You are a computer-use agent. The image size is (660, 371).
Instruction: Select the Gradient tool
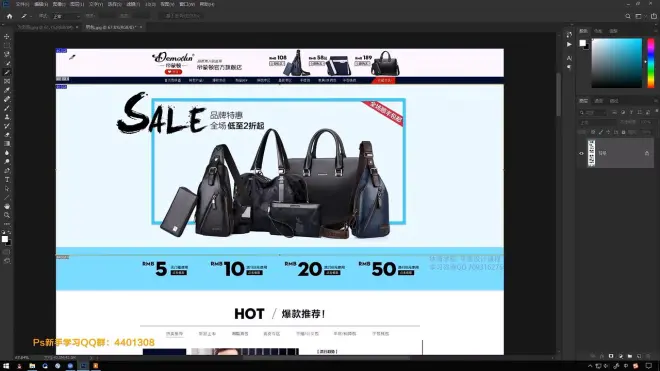coord(7,144)
